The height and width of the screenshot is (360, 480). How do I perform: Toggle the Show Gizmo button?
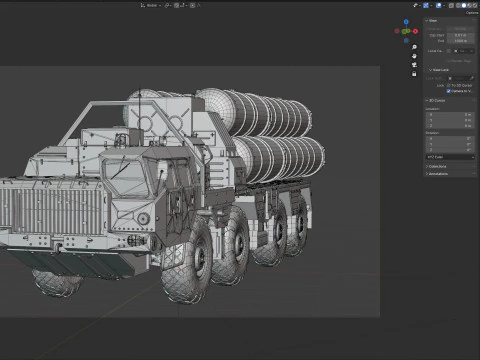click(x=426, y=5)
